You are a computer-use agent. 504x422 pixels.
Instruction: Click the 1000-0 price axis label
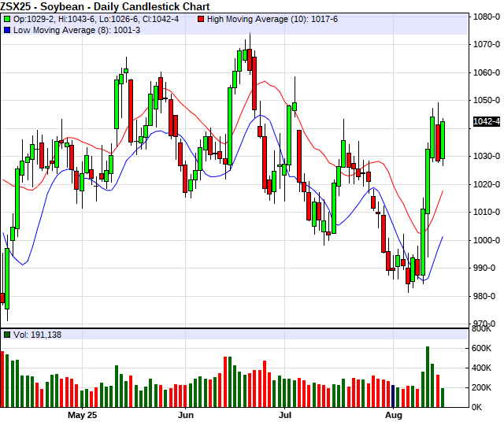click(484, 240)
